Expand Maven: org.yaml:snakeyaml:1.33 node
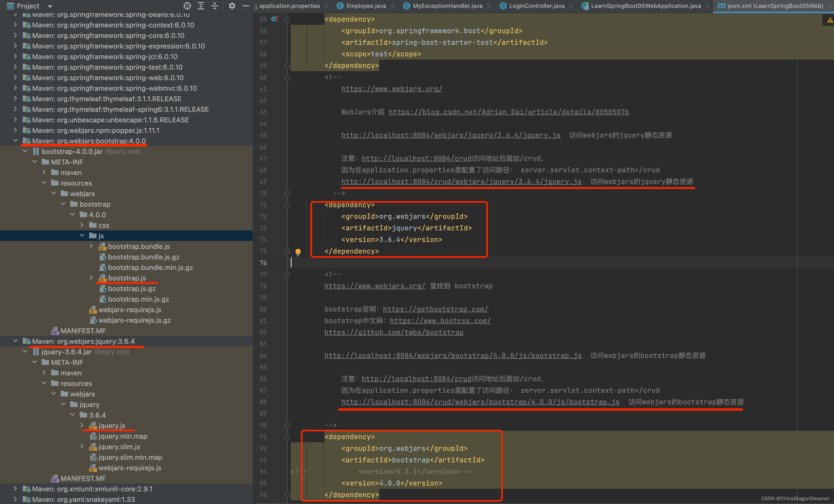834x504 pixels. pos(16,499)
